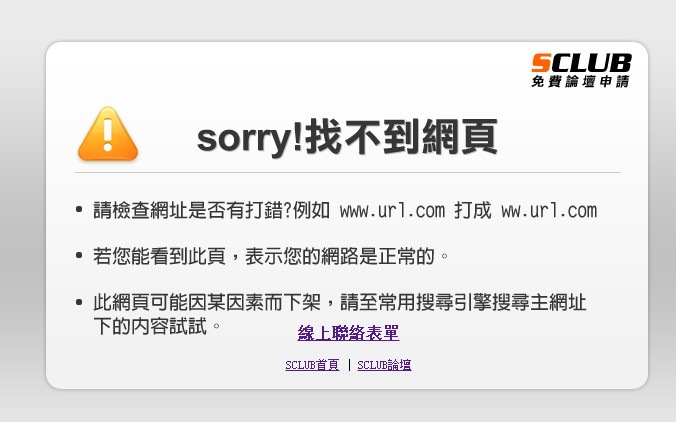676x422 pixels.
Task: Click the 下的內容試試 line of text
Action: 150,326
